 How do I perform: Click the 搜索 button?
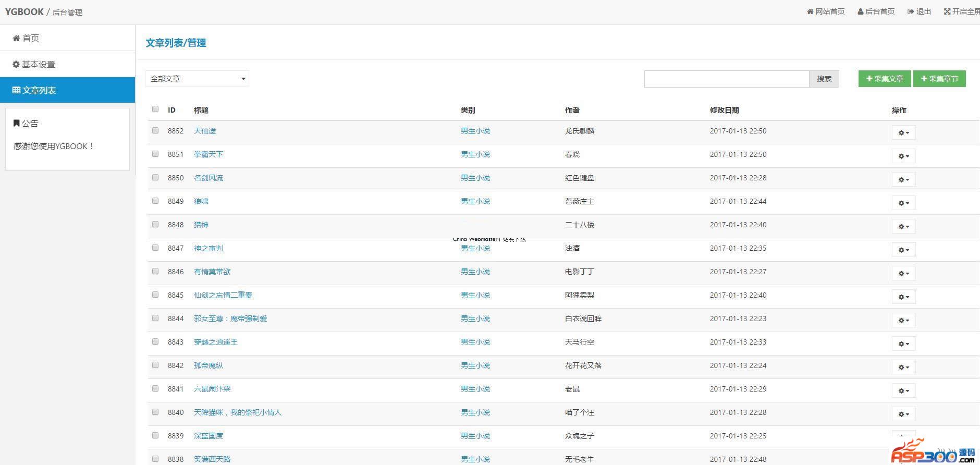pyautogui.click(x=824, y=79)
